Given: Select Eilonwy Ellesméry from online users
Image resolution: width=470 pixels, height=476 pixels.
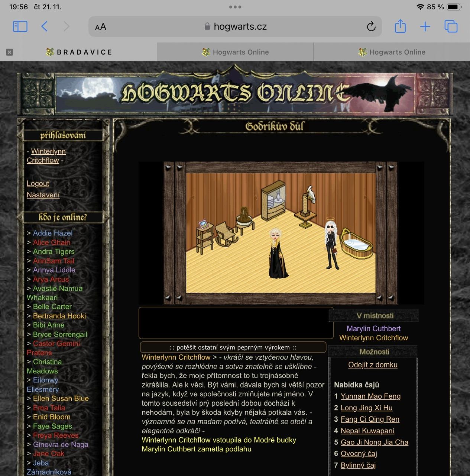Looking at the screenshot, I should tap(43, 385).
